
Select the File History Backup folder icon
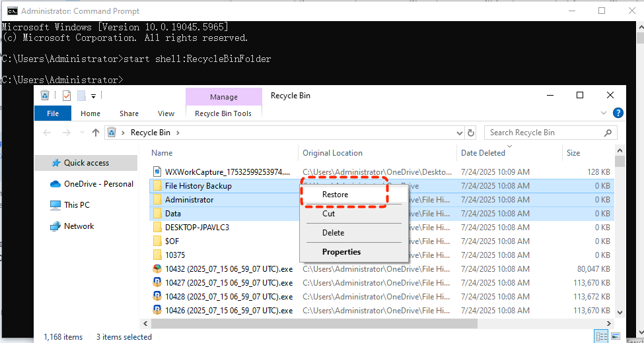coord(157,186)
